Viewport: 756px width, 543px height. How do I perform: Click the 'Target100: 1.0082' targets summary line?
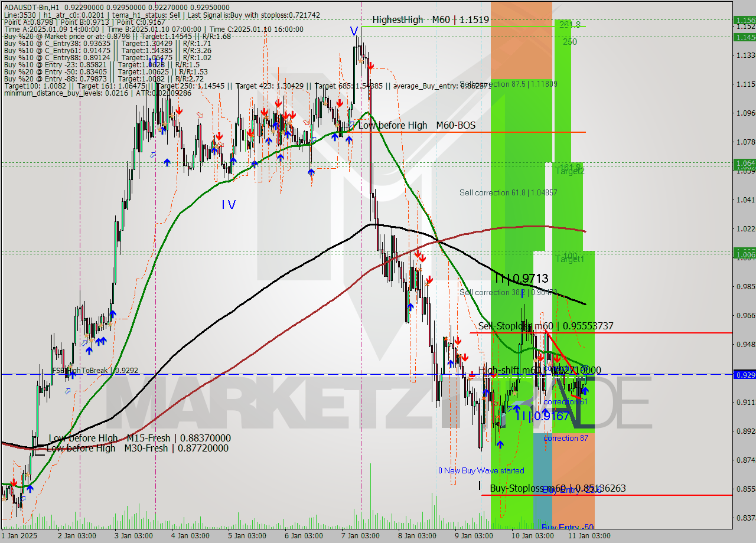tap(248, 86)
